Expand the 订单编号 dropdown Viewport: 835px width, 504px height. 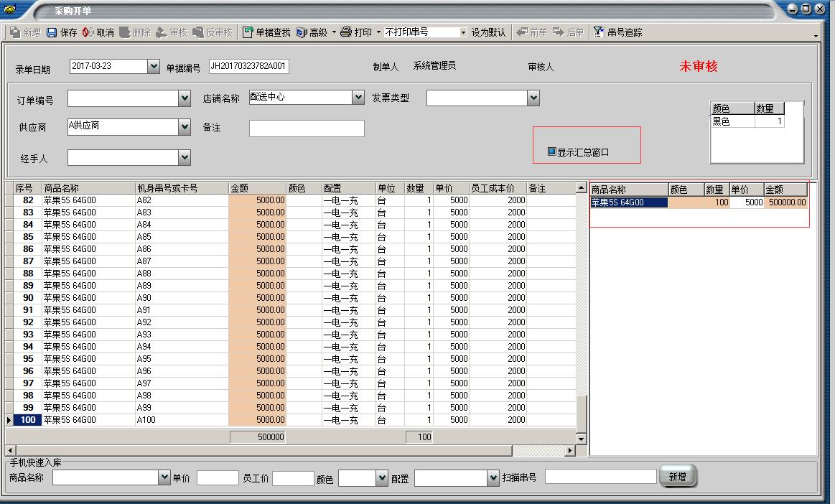[185, 98]
